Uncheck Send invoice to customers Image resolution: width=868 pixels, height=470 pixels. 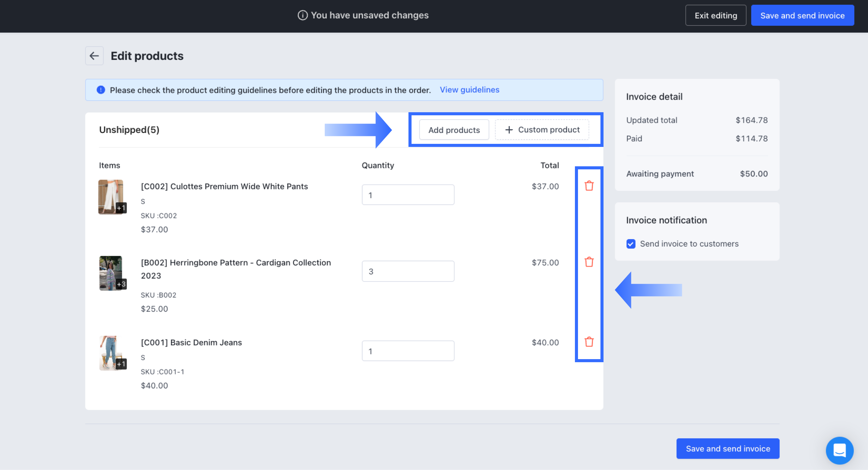tap(631, 244)
